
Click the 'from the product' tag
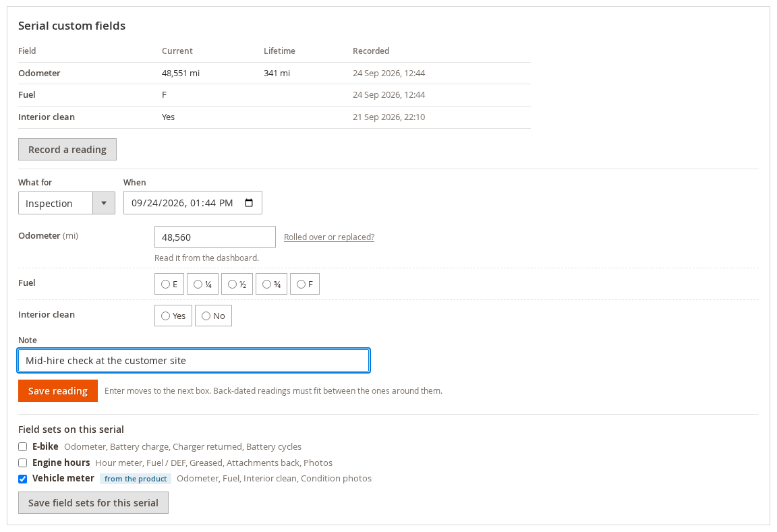pyautogui.click(x=136, y=479)
